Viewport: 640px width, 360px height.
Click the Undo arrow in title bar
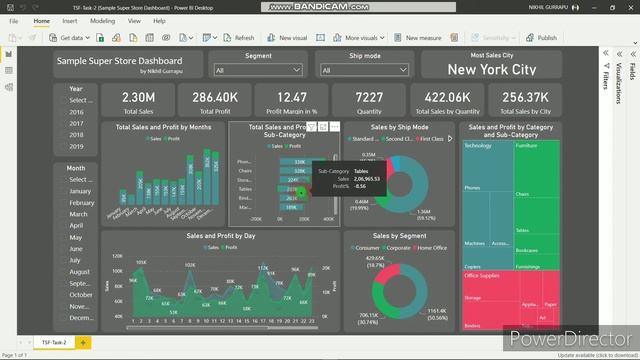(23, 7)
